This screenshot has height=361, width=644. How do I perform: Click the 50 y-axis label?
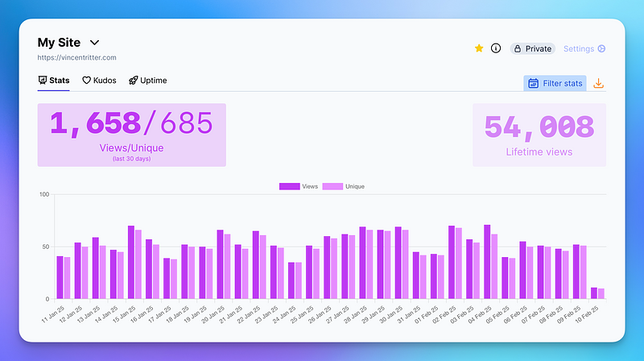[46, 247]
